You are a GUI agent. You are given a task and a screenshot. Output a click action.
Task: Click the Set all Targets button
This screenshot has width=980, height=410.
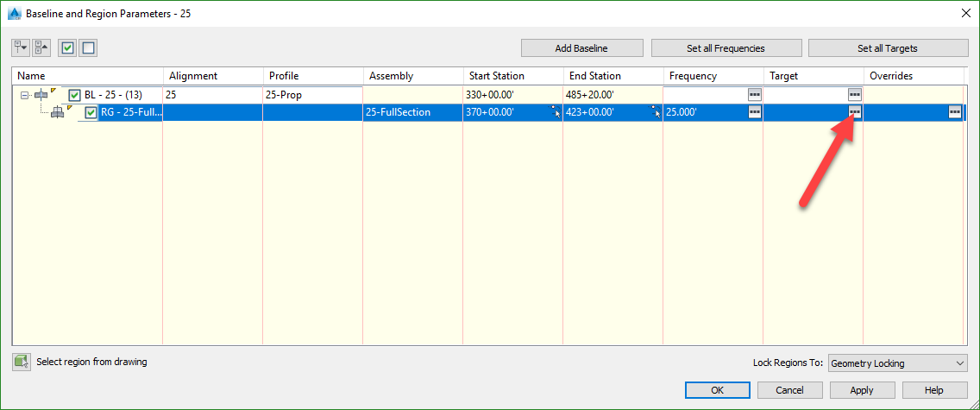[889, 48]
